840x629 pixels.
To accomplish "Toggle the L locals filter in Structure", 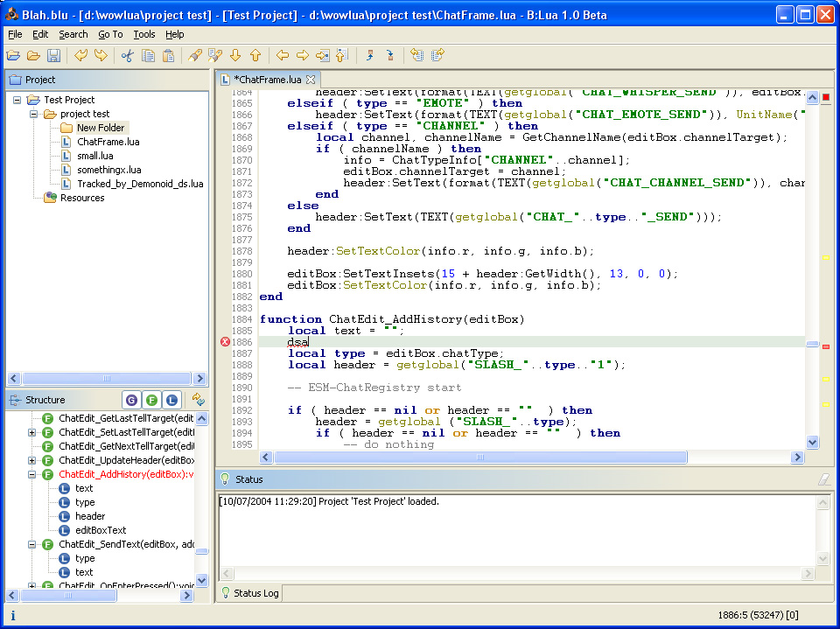I will [x=172, y=400].
